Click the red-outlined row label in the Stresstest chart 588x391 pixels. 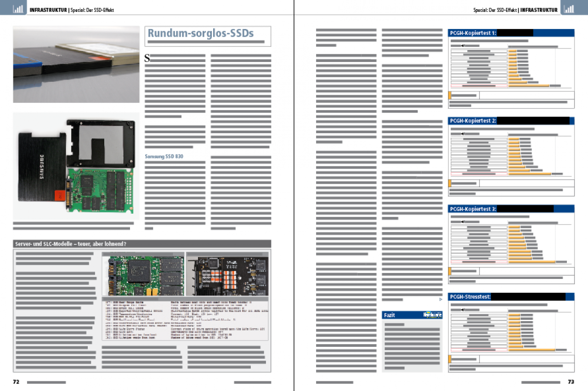pos(479,350)
